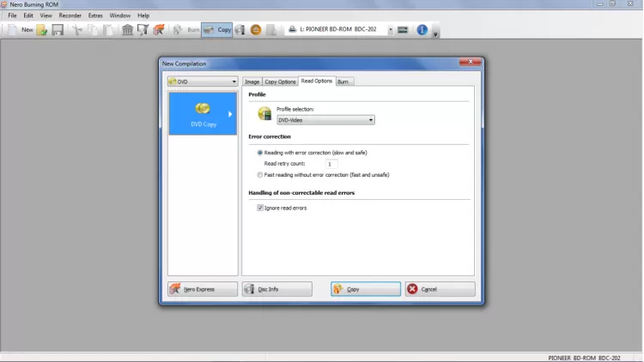Open the DVD-Video profile selection dropdown
Image resolution: width=644 pixels, height=362 pixels.
point(325,120)
